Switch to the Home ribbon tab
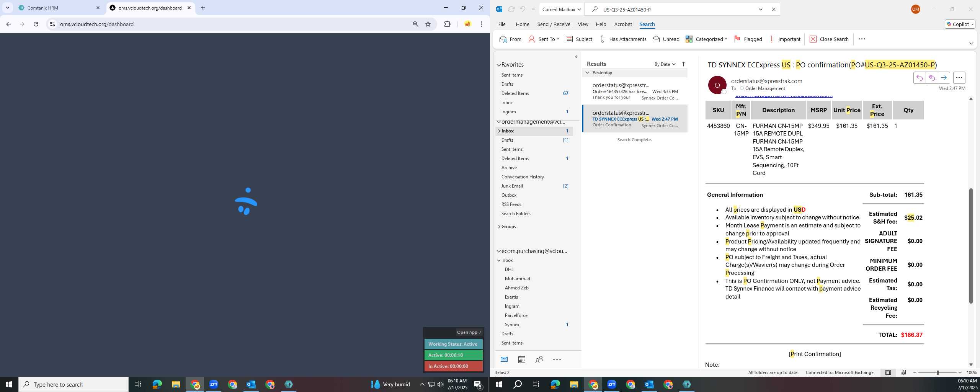Image resolution: width=980 pixels, height=392 pixels. [x=522, y=24]
